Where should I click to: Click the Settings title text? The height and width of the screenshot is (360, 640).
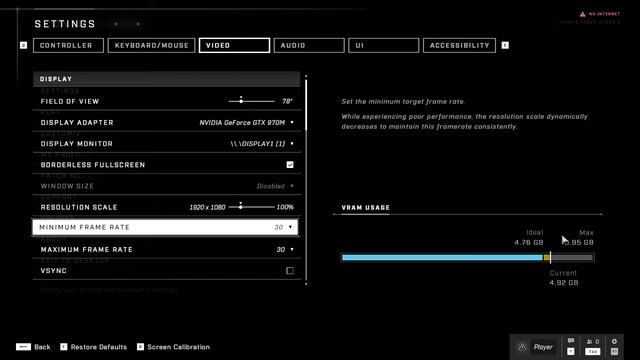click(65, 24)
